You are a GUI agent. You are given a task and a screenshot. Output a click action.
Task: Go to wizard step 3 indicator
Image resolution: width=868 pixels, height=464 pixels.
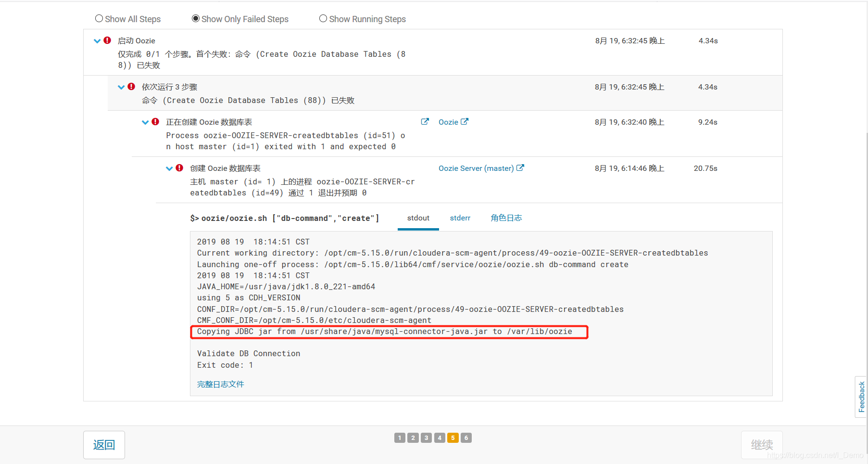tap(426, 438)
